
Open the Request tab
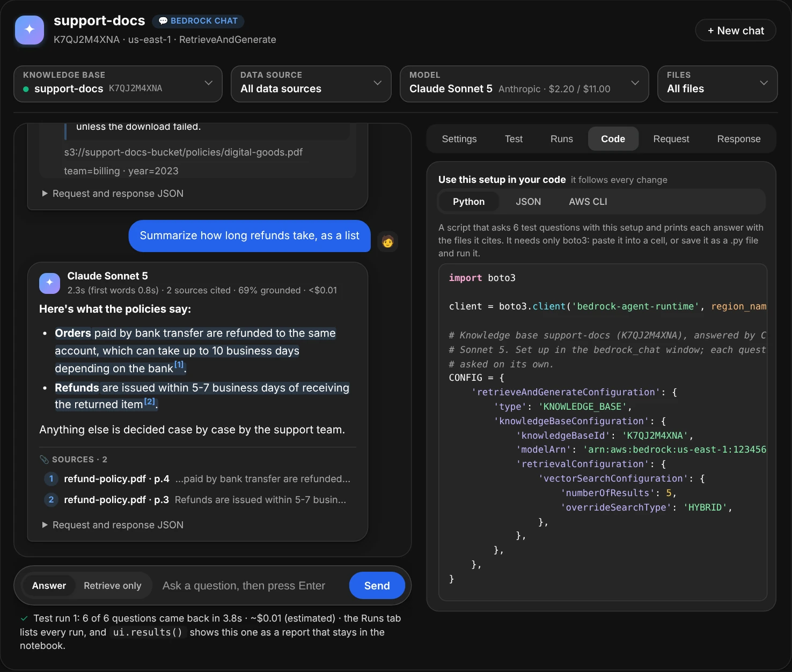[x=671, y=139]
